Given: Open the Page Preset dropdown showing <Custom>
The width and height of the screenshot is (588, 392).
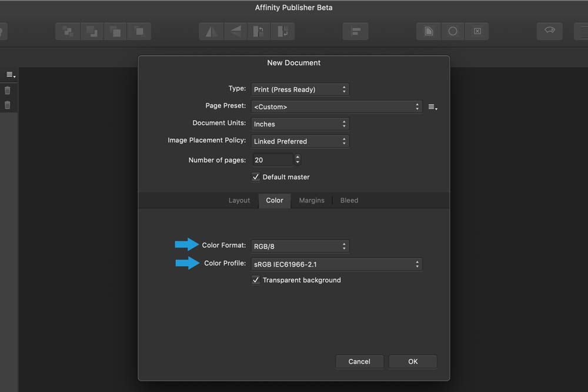Looking at the screenshot, I should [337, 107].
